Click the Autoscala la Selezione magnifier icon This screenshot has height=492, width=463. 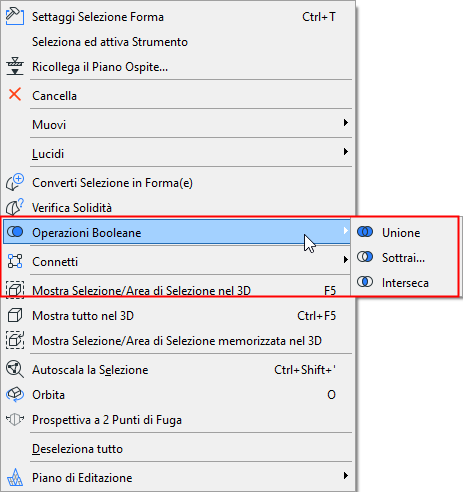tap(15, 369)
